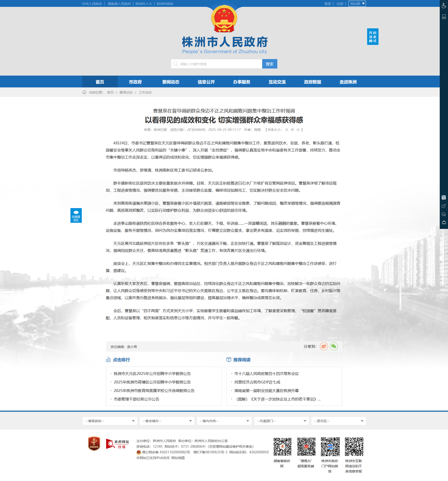The height and width of the screenshot is (481, 448).
Task: Go to 信息公开 in navigation bar
Action: (x=206, y=82)
